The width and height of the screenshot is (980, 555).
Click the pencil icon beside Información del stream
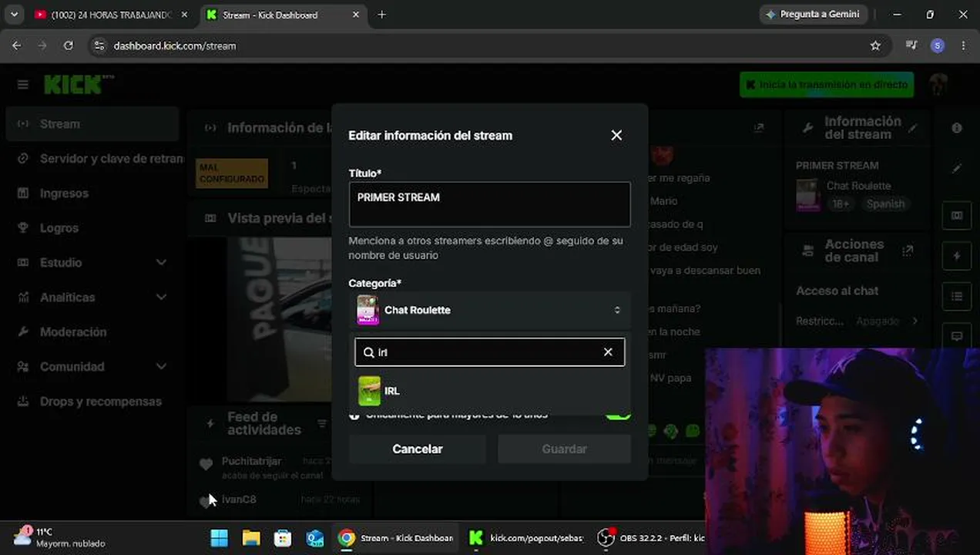coord(913,128)
